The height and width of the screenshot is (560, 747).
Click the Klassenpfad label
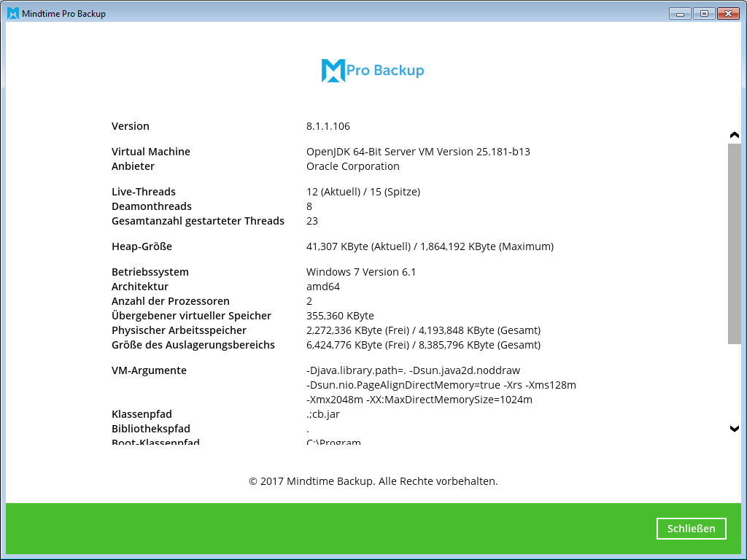tap(142, 414)
